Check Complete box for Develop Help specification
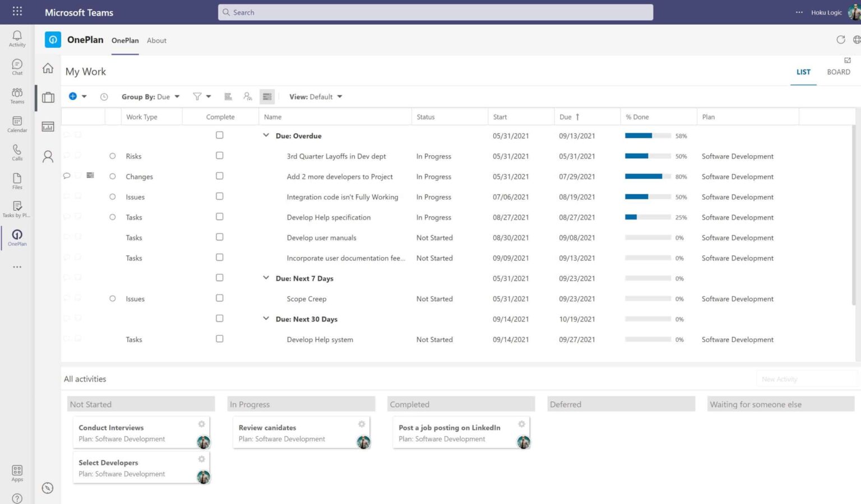The width and height of the screenshot is (861, 504). pos(220,217)
